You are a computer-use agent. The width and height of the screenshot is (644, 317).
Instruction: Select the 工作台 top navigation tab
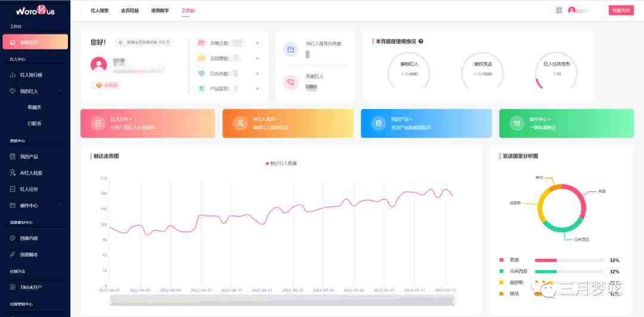click(188, 11)
